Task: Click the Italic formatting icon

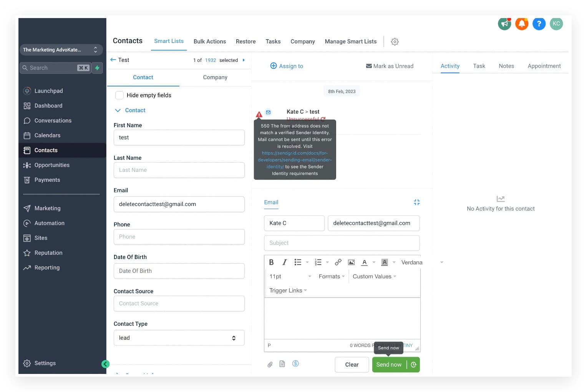Action: pyautogui.click(x=284, y=262)
